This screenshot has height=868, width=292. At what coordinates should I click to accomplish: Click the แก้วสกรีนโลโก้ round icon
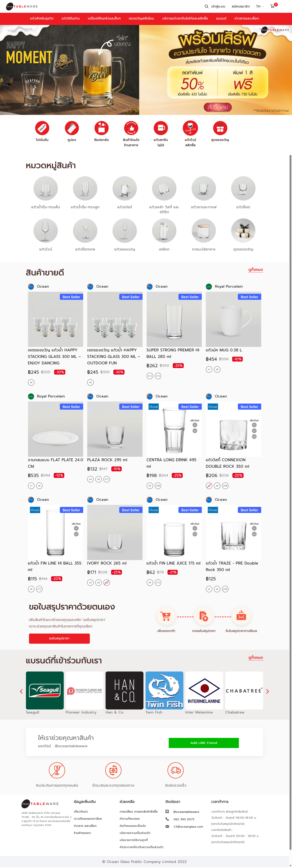point(160,128)
